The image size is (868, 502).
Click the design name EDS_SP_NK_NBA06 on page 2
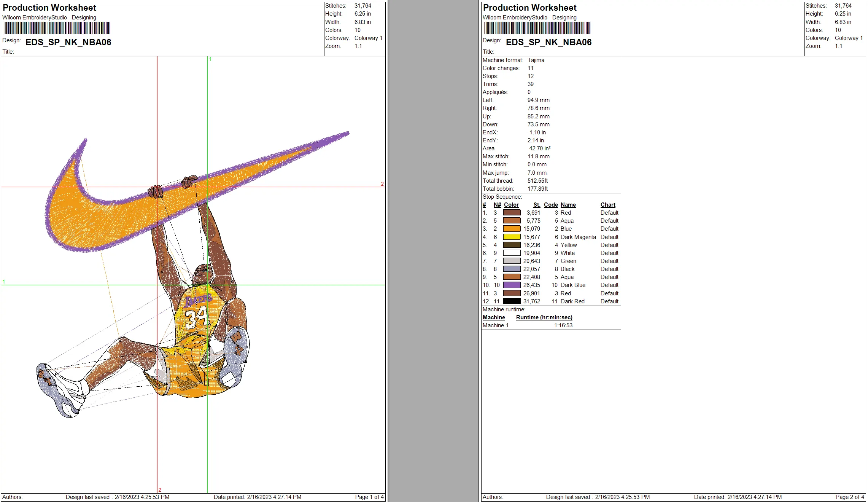[549, 42]
